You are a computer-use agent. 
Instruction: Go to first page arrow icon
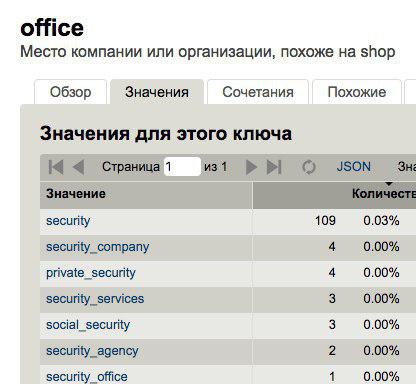point(56,167)
